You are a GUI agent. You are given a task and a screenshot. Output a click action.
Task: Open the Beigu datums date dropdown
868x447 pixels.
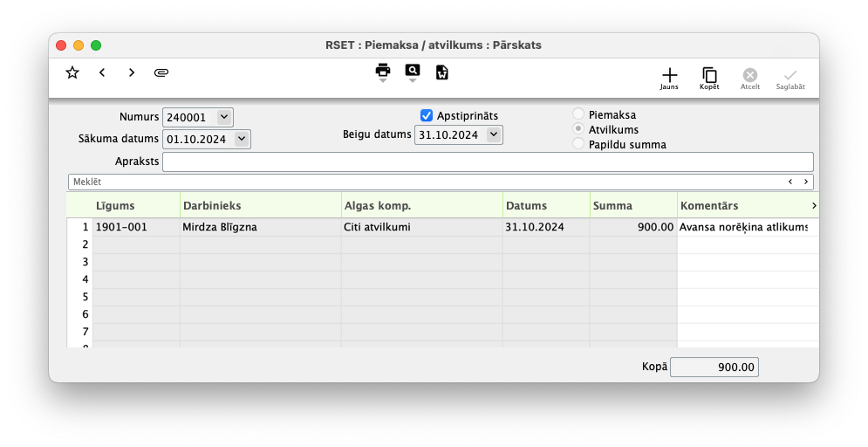click(494, 134)
